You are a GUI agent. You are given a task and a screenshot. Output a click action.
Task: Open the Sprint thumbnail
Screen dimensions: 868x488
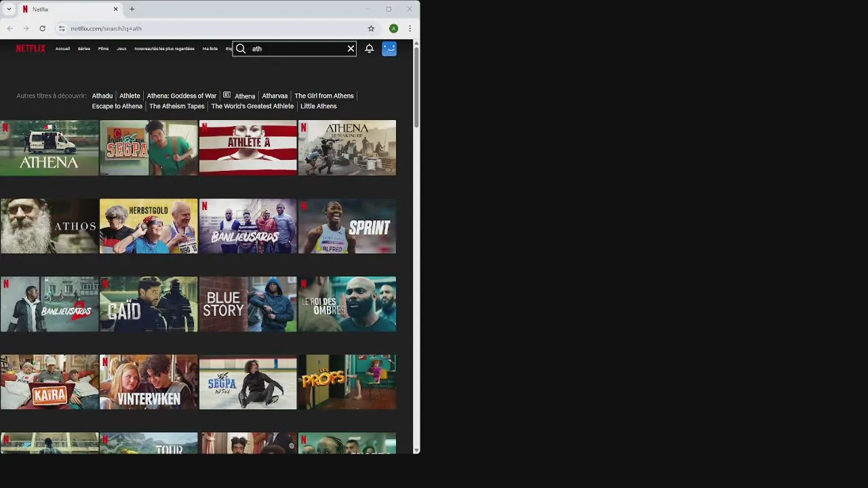[x=347, y=226]
